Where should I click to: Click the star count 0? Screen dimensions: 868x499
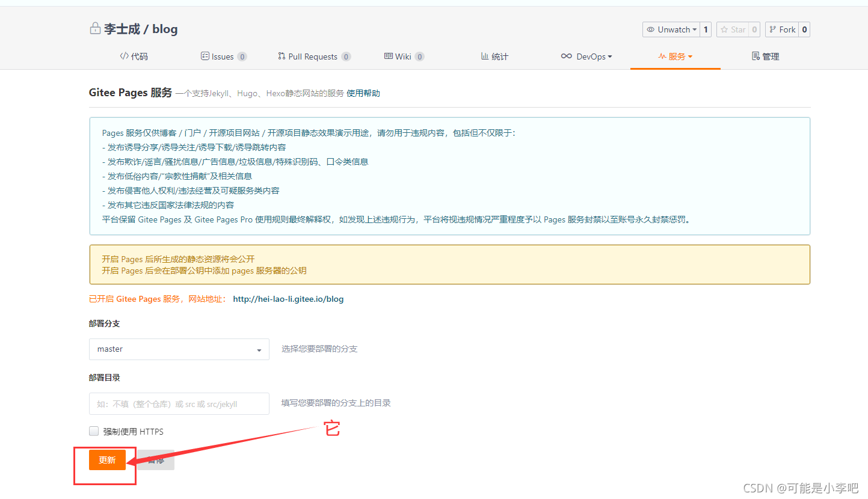[x=754, y=29]
